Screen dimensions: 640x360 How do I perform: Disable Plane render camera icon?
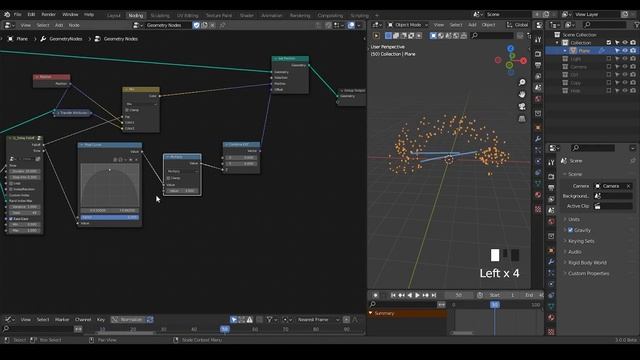(633, 51)
